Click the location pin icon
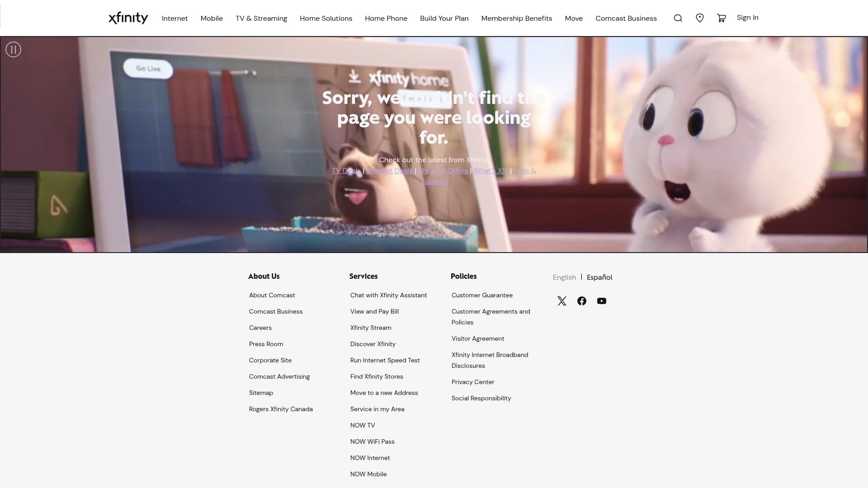The width and height of the screenshot is (868, 488). click(699, 18)
